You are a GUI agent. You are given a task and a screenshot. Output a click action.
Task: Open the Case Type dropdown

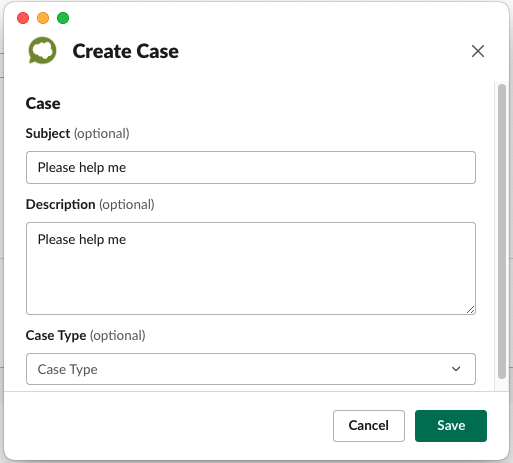tap(251, 369)
